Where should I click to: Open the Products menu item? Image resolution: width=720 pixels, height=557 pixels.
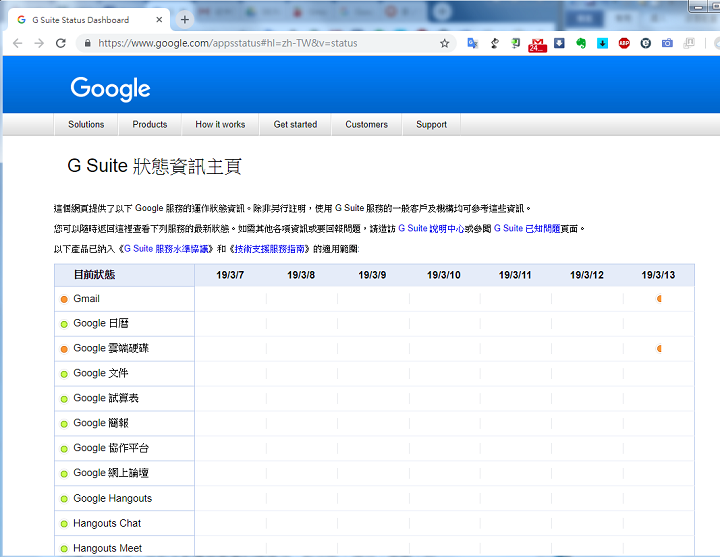[150, 124]
